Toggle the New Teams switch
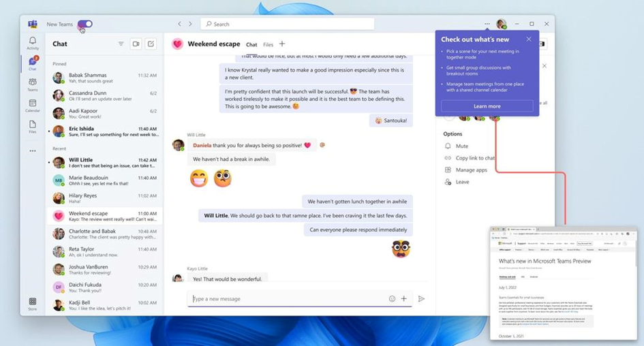The height and width of the screenshot is (346, 644). click(85, 24)
